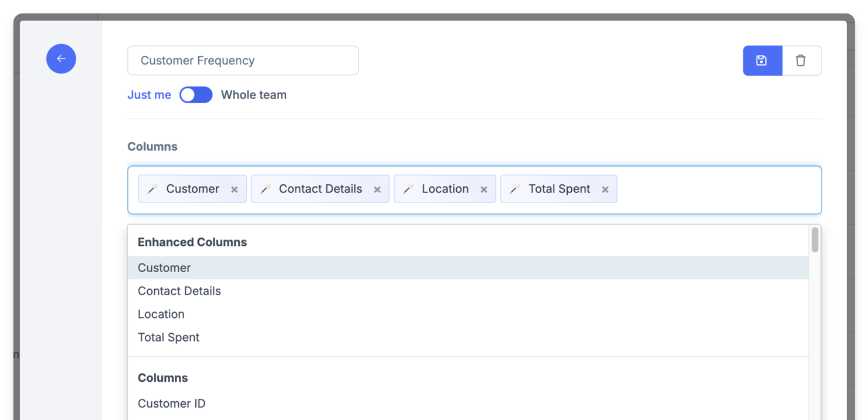Click the circular back arrow button
The image size is (868, 420).
61,59
